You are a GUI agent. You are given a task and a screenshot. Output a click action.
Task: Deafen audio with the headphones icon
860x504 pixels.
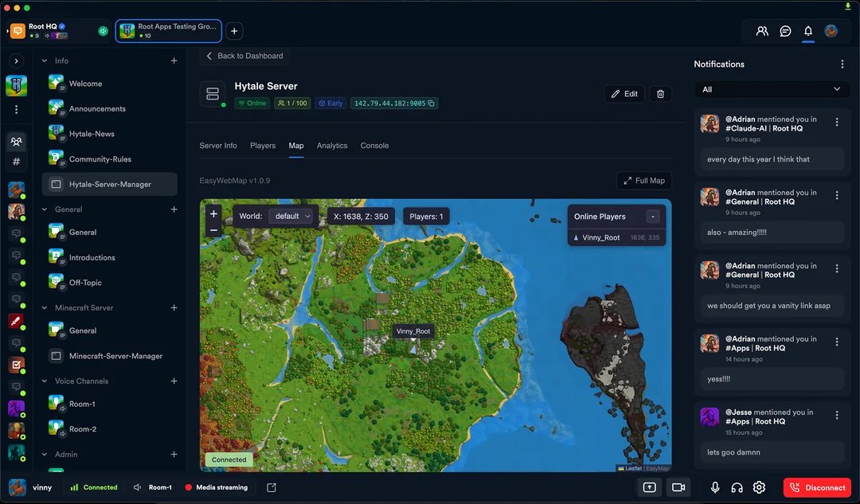coord(737,487)
